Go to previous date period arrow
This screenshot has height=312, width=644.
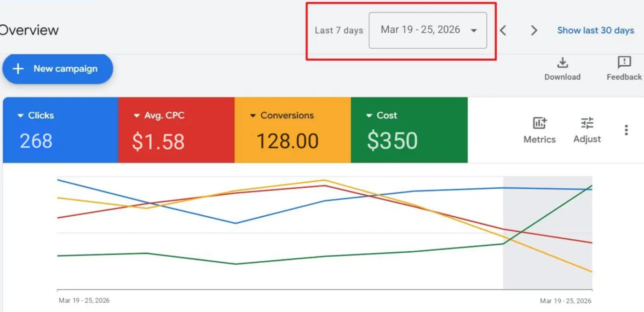503,30
